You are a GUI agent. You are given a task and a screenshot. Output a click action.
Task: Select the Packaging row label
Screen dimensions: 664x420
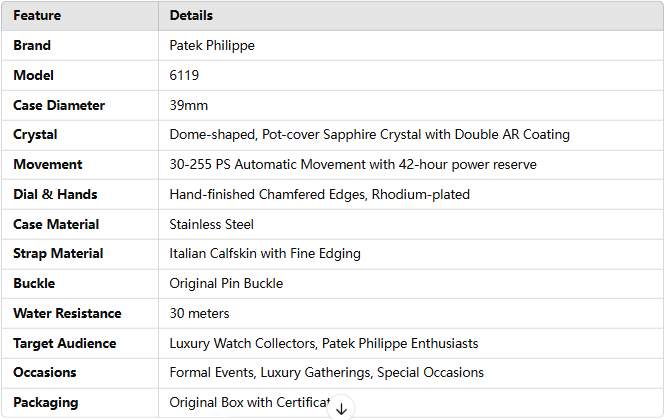[46, 403]
